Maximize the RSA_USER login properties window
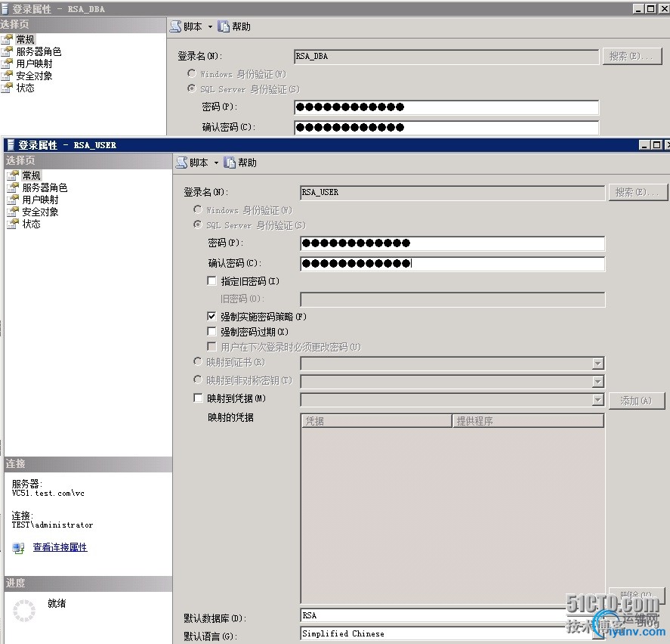The image size is (670, 644). coord(656,145)
